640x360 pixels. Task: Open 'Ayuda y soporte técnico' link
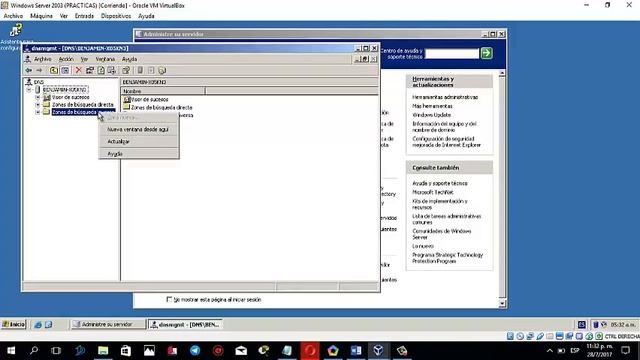[440, 184]
